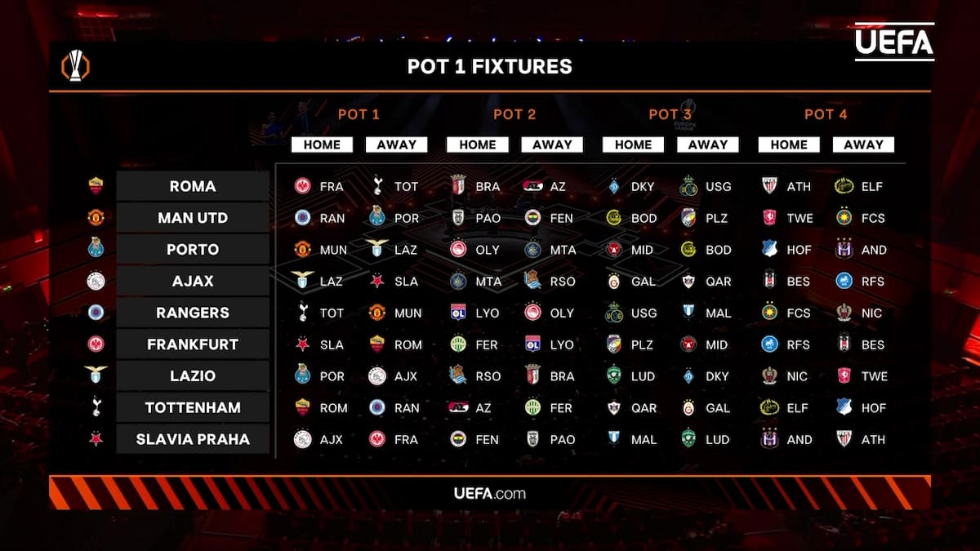Select the Pot 1 HOME column header
This screenshot has width=980, height=551.
322,144
